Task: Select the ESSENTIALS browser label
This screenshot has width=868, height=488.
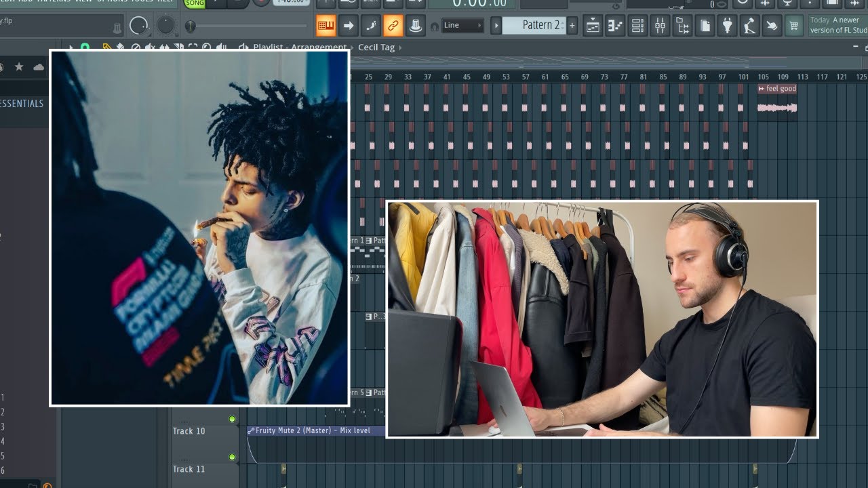Action: click(22, 104)
